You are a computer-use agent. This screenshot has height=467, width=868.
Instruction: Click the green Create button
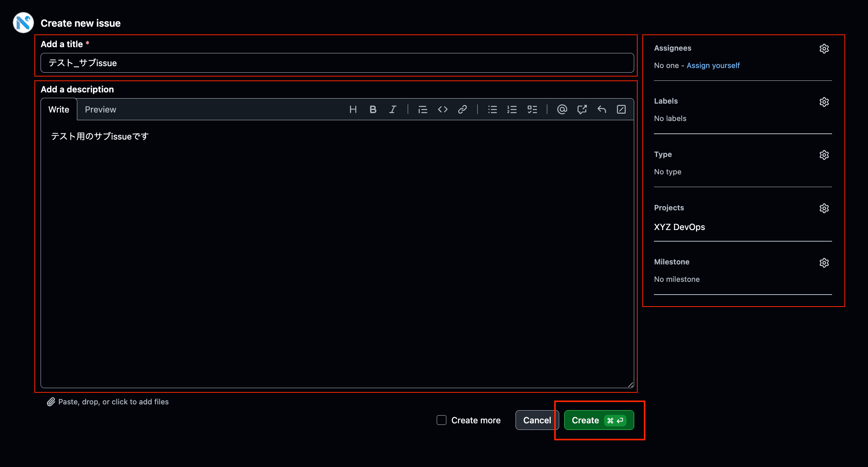coord(599,420)
